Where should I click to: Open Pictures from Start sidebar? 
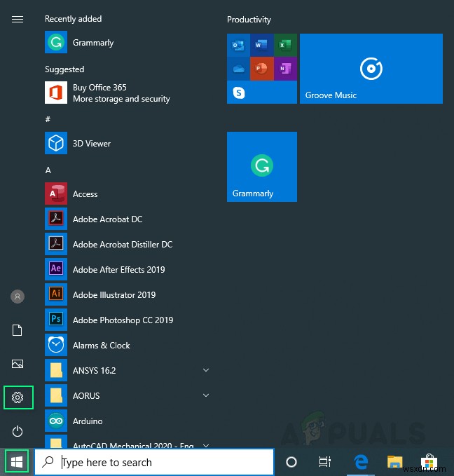coord(18,364)
